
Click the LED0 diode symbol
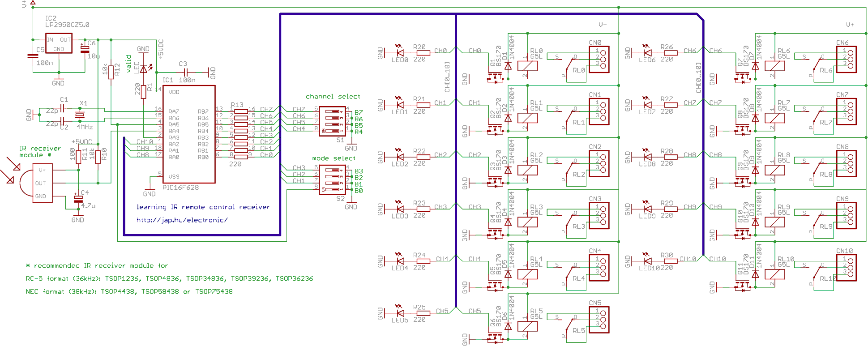click(x=400, y=53)
